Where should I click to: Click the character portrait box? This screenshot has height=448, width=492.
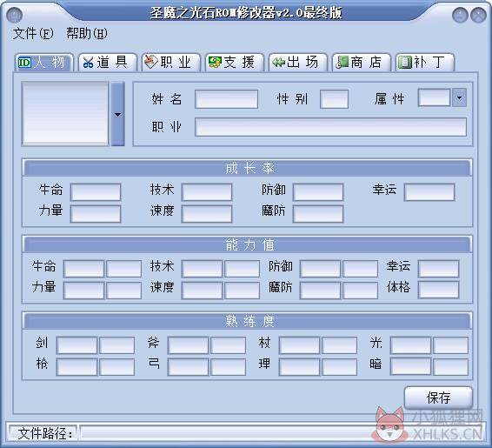click(65, 114)
